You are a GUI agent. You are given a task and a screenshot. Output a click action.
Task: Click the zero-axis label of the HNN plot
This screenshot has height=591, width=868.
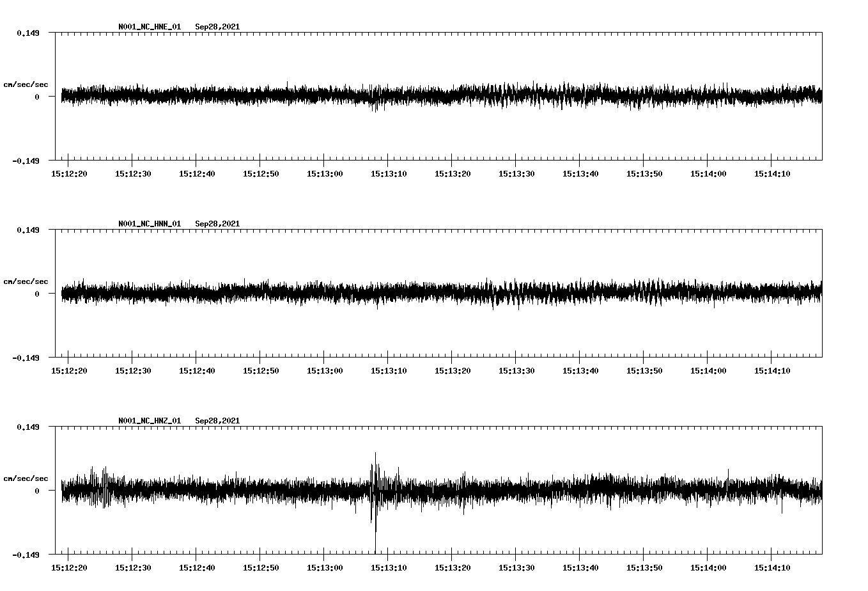pos(37,294)
